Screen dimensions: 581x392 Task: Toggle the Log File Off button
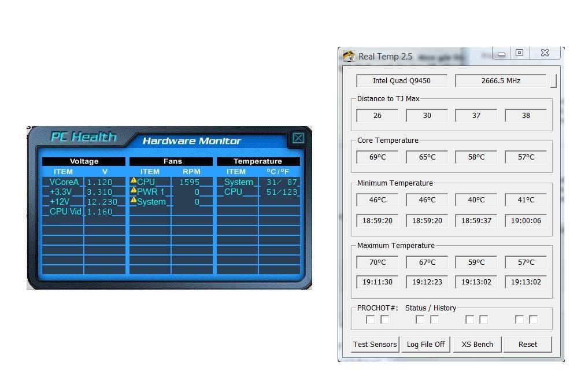[x=425, y=344]
